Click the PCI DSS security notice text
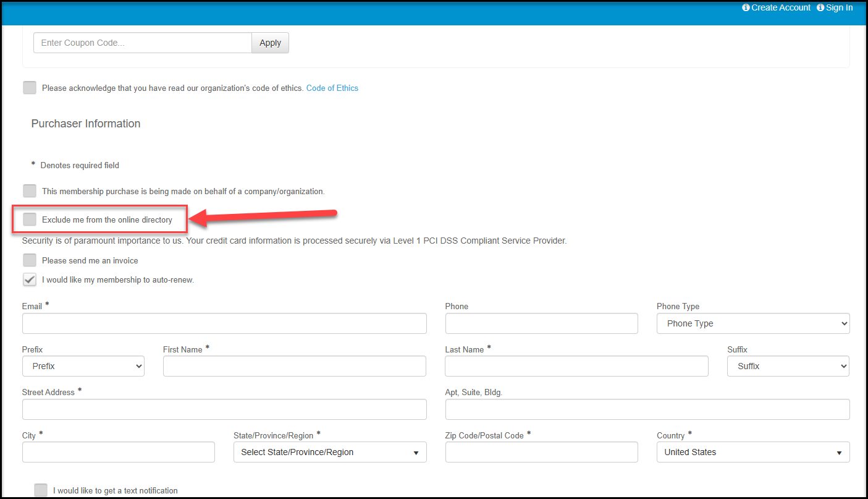The width and height of the screenshot is (868, 499). 294,241
